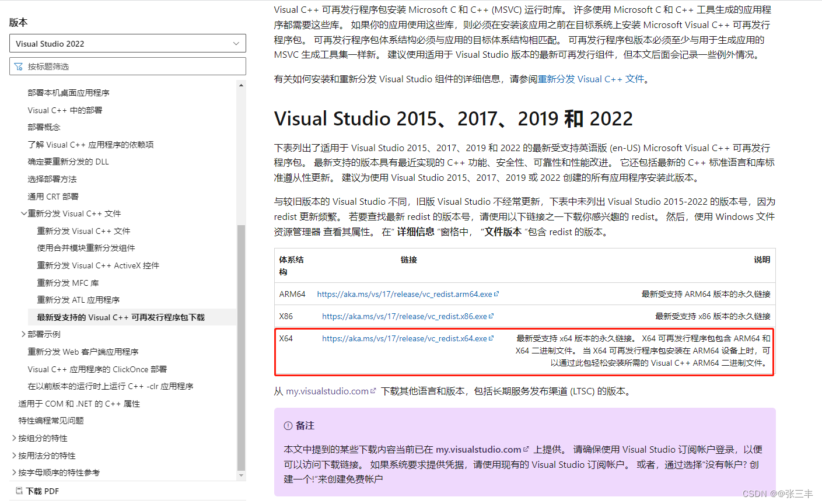
Task: Click external-link icon inside the 备注 note
Action: (x=526, y=449)
